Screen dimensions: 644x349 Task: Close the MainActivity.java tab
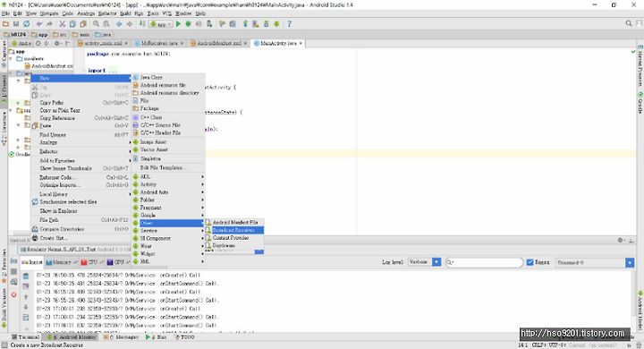[301, 43]
